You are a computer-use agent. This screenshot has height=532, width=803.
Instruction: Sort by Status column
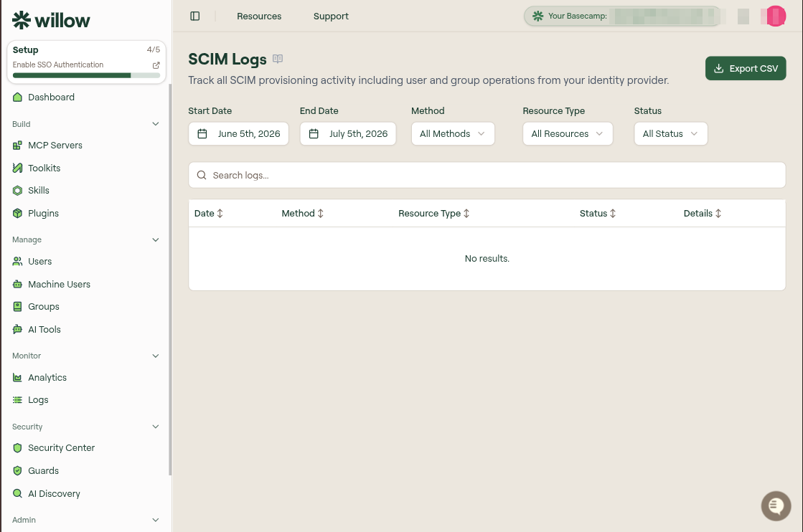click(598, 214)
